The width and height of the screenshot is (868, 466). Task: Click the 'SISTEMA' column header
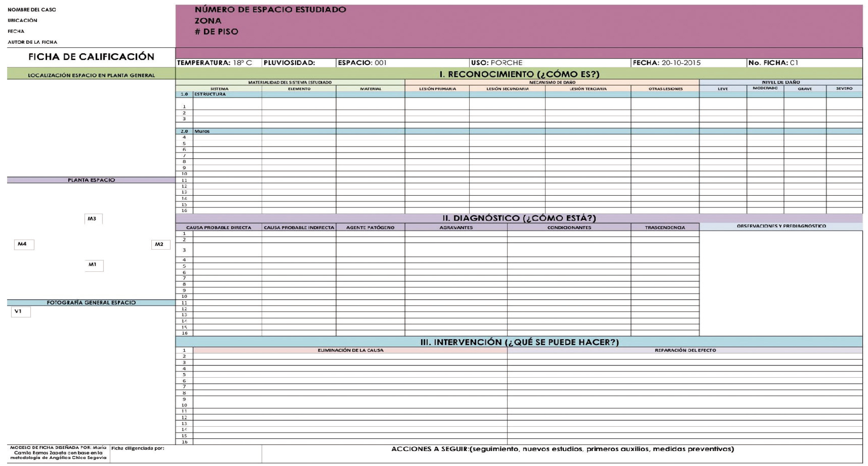219,89
